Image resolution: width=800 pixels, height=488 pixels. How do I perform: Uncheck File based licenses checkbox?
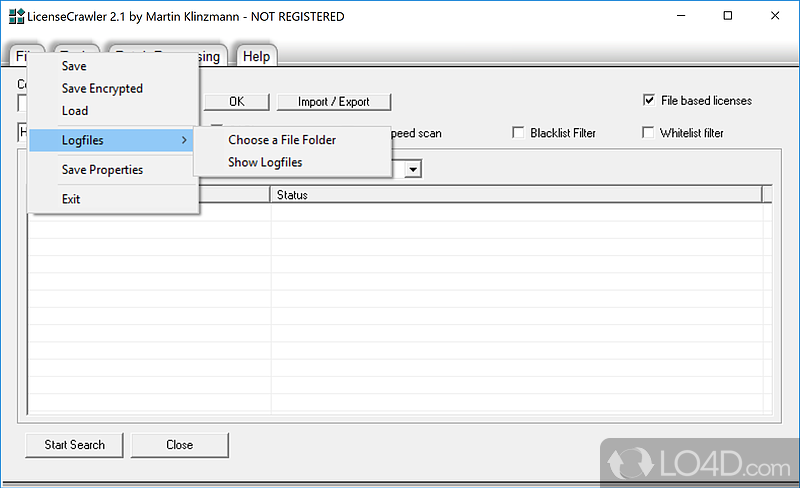coord(648,100)
